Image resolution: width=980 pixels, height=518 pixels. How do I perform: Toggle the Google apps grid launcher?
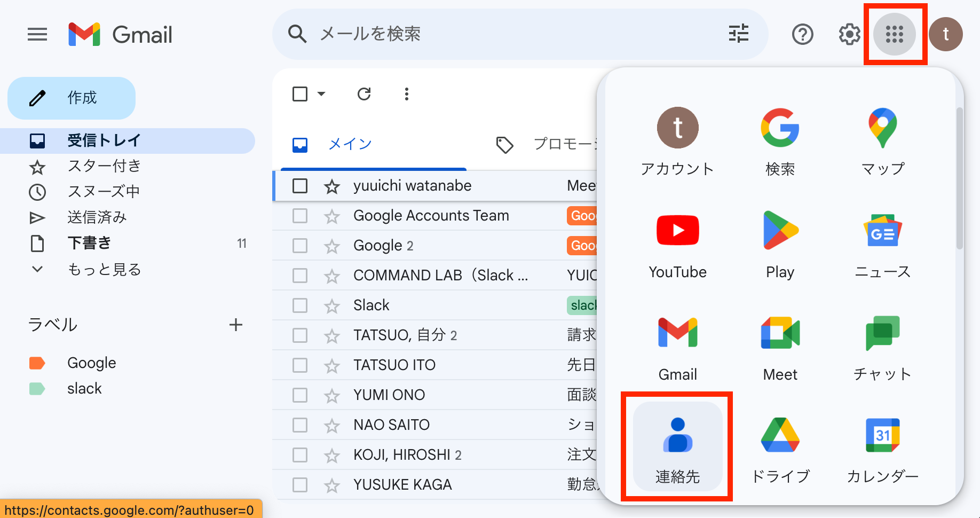[895, 34]
